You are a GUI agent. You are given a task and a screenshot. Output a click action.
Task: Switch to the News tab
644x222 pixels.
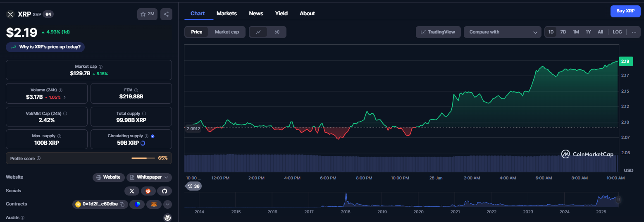pos(256,13)
